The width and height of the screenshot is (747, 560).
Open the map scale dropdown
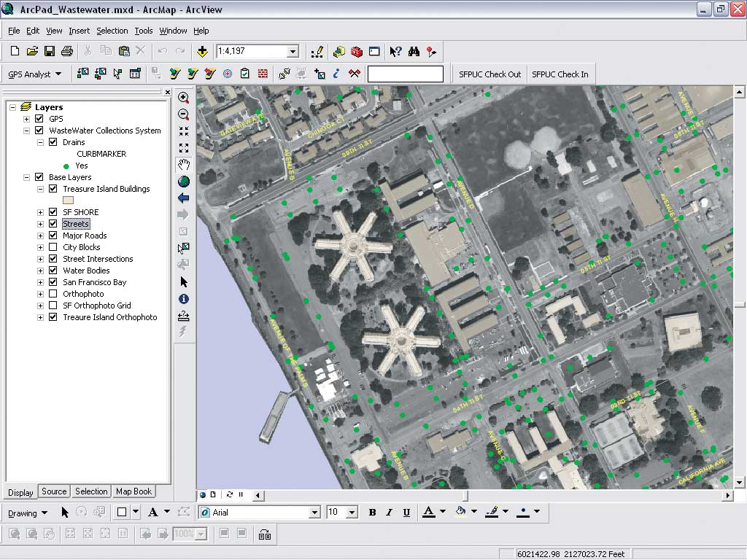click(293, 51)
